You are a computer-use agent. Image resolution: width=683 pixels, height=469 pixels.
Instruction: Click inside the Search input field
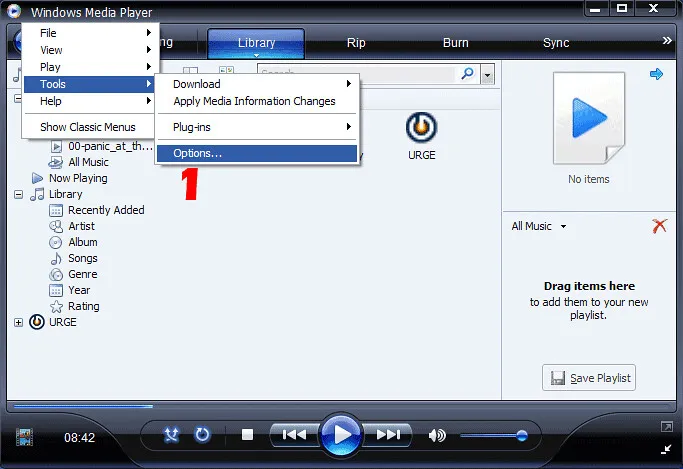(x=356, y=74)
